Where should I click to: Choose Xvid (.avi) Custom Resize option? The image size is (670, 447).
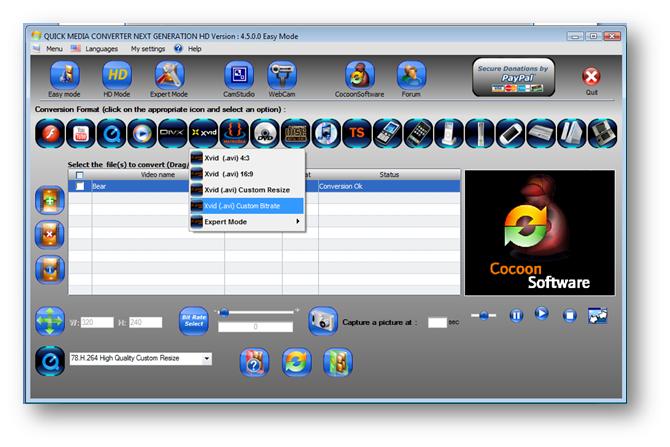247,190
